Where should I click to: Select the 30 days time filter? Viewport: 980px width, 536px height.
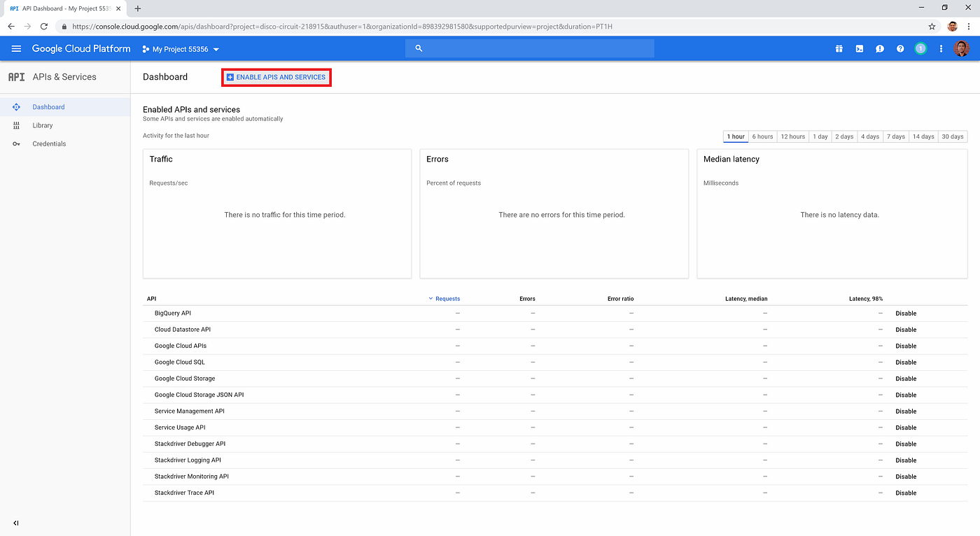[x=953, y=136]
